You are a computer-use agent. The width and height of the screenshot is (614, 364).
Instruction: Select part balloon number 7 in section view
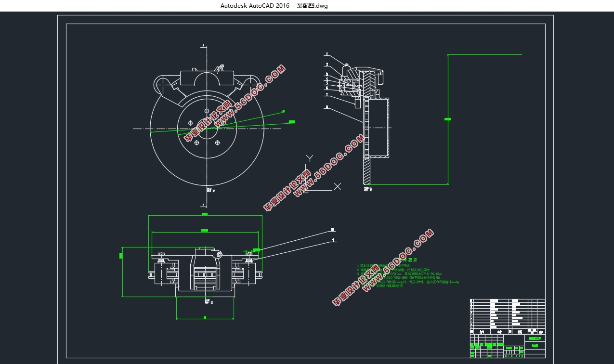[x=326, y=95]
